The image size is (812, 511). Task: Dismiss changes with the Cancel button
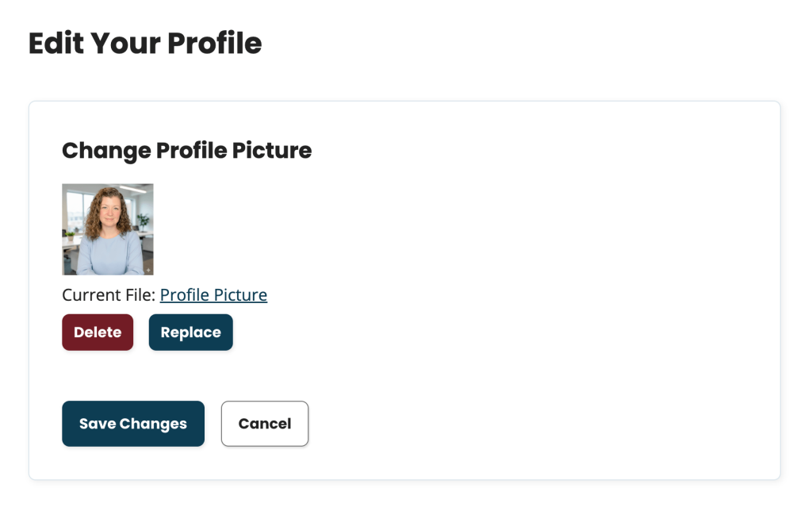[264, 423]
